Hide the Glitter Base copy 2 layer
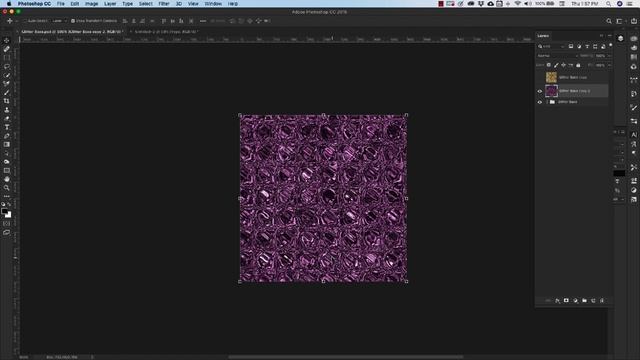640x360 pixels. [x=540, y=91]
